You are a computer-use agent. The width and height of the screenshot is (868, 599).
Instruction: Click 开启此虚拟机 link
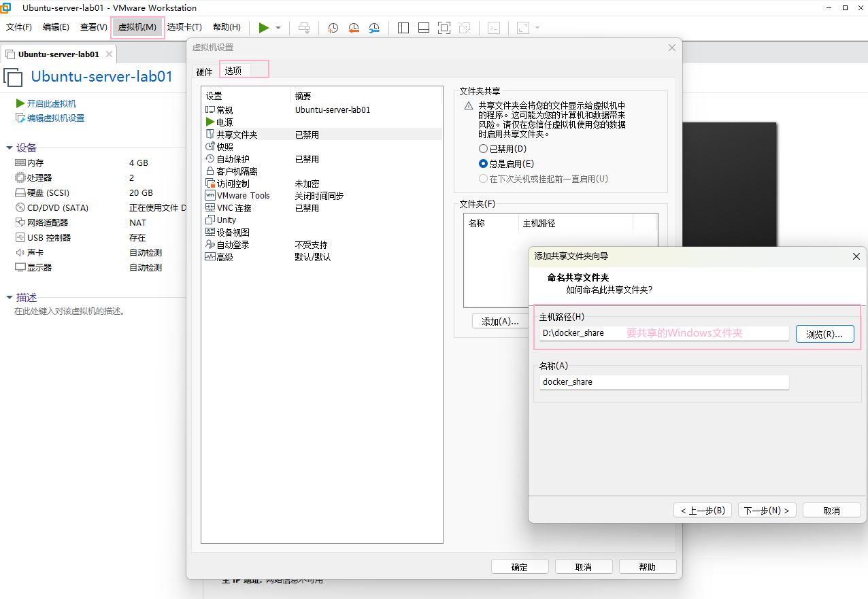pos(52,103)
